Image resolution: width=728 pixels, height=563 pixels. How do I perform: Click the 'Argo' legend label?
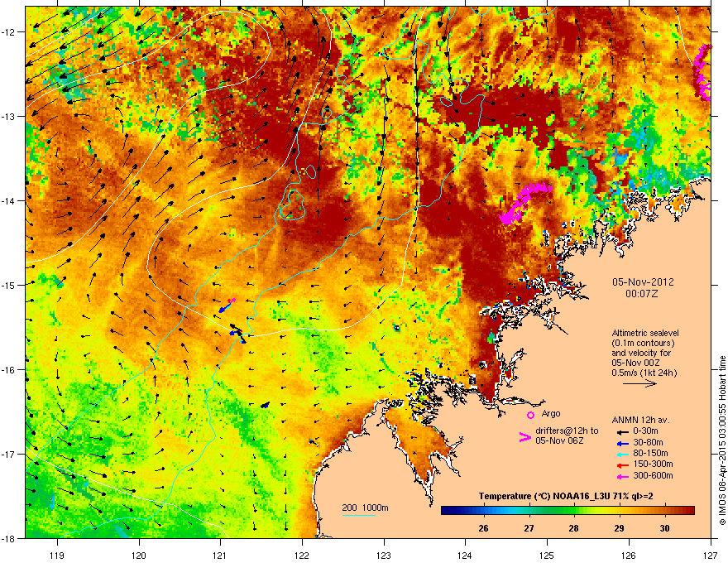point(551,413)
